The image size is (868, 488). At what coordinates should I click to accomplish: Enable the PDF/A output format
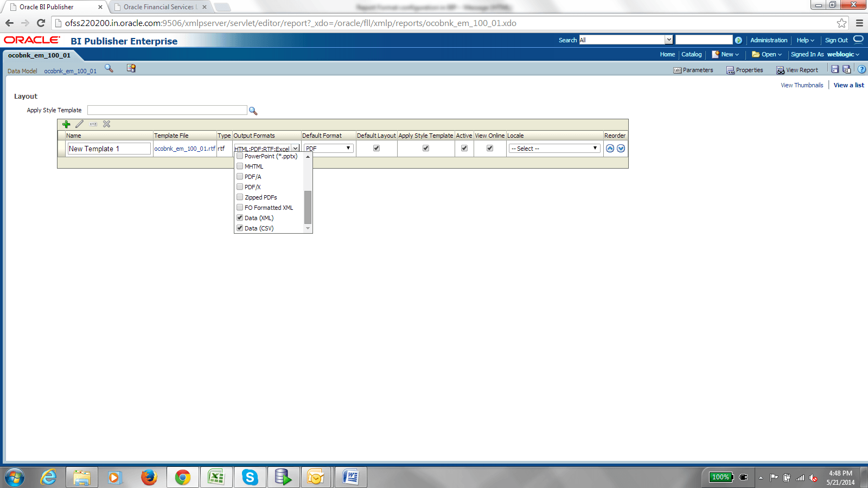[x=240, y=177]
